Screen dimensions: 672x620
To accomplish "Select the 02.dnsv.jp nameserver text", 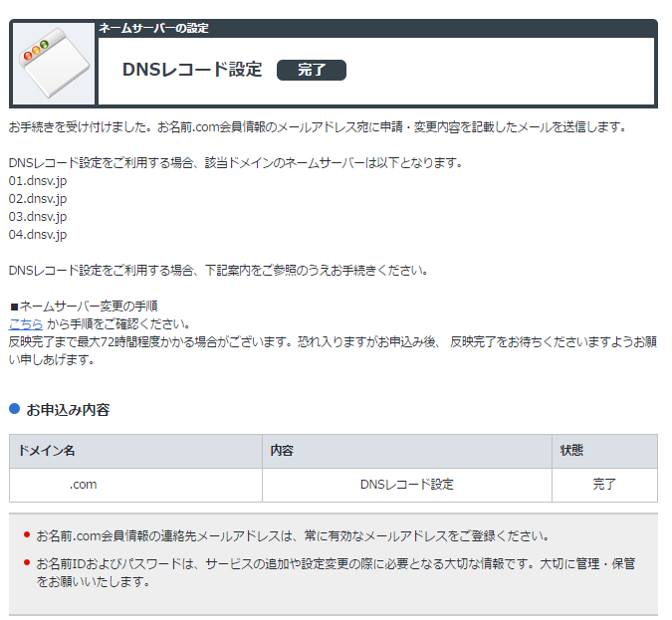I will click(38, 199).
